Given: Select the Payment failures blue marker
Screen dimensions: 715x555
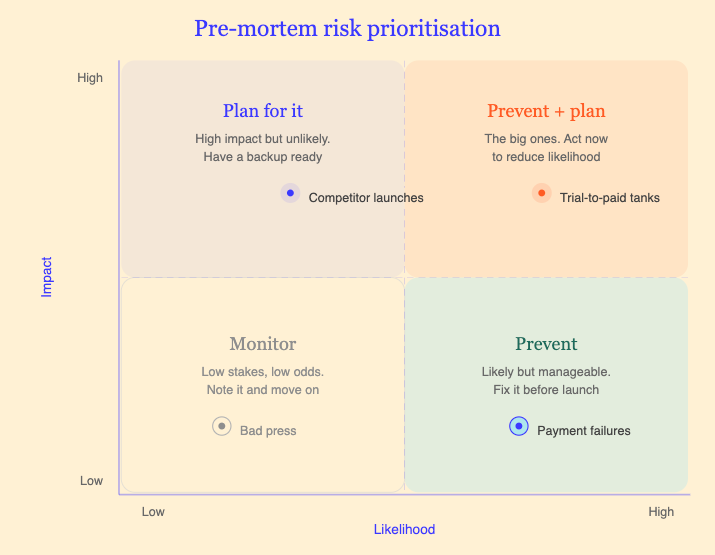Looking at the screenshot, I should click(x=518, y=426).
